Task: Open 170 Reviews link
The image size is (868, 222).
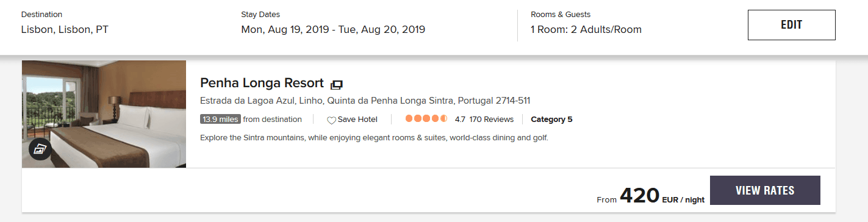Action: coord(492,120)
